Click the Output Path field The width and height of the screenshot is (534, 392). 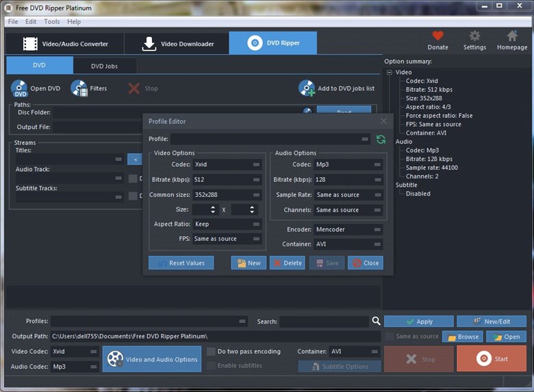(x=216, y=336)
